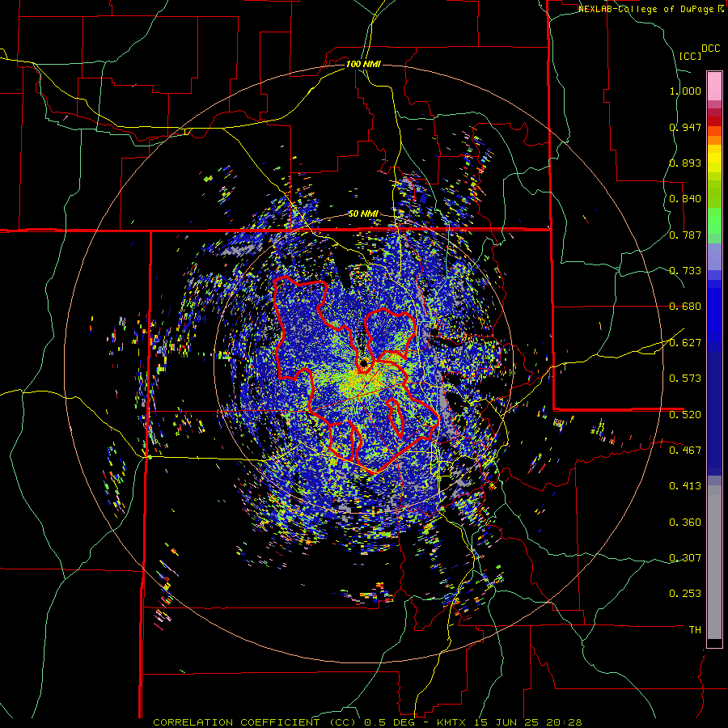Pick the orange segment of the color bar
The image size is (728, 728).
pos(714,140)
